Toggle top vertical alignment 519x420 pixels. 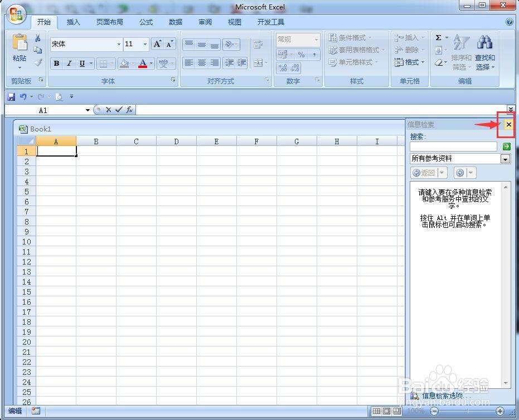click(x=189, y=44)
